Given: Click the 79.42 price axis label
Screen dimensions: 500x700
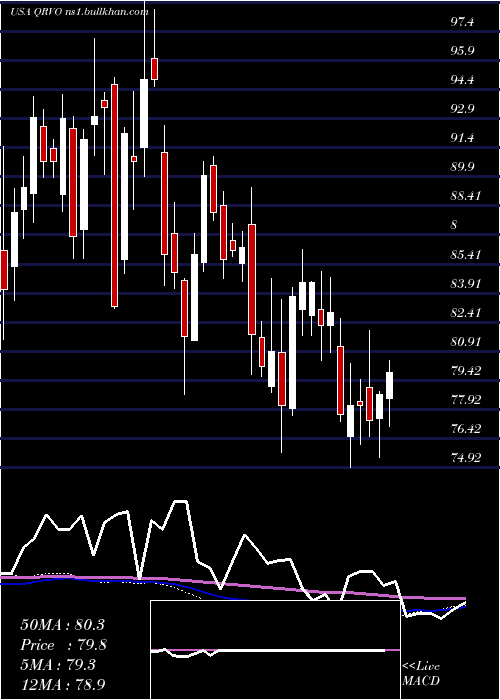Looking at the screenshot, I should click(466, 371).
